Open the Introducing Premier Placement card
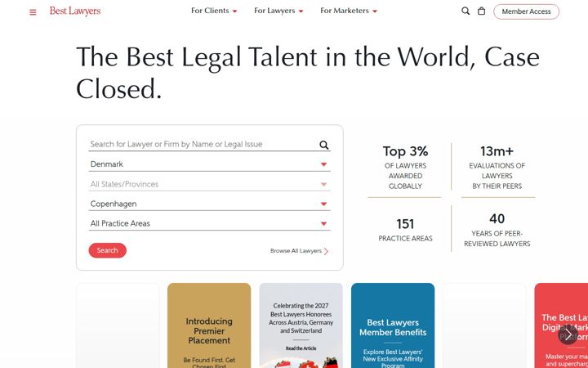 pos(209,325)
